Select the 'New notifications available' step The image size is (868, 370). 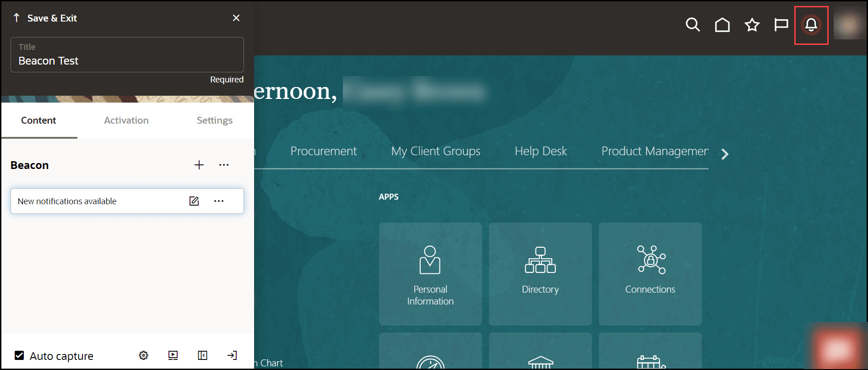click(127, 201)
